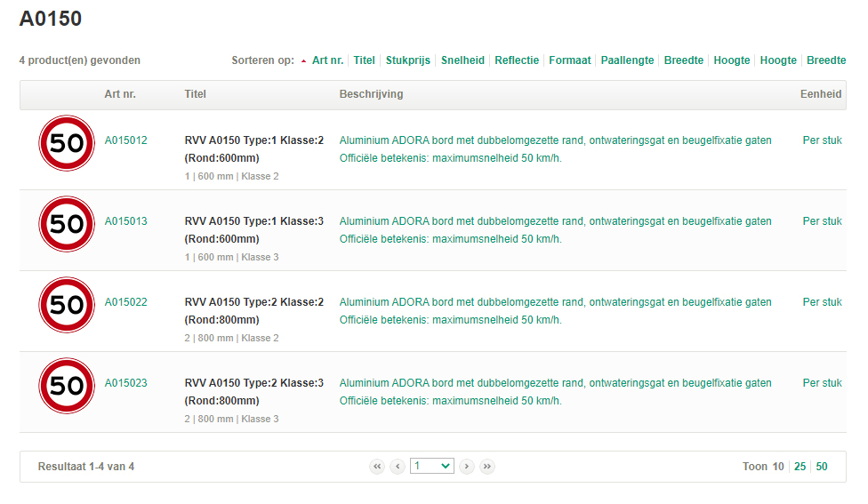Sort products by Formaat

(569, 60)
